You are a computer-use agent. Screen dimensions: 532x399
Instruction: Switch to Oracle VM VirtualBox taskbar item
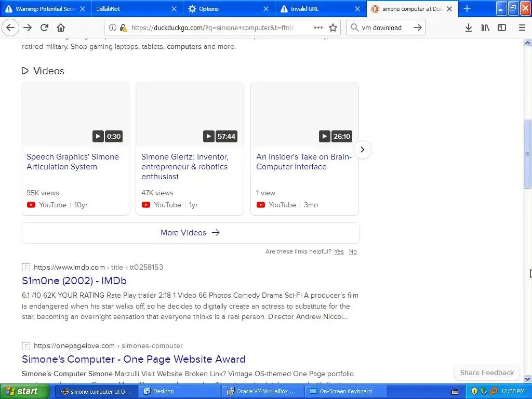tap(261, 392)
